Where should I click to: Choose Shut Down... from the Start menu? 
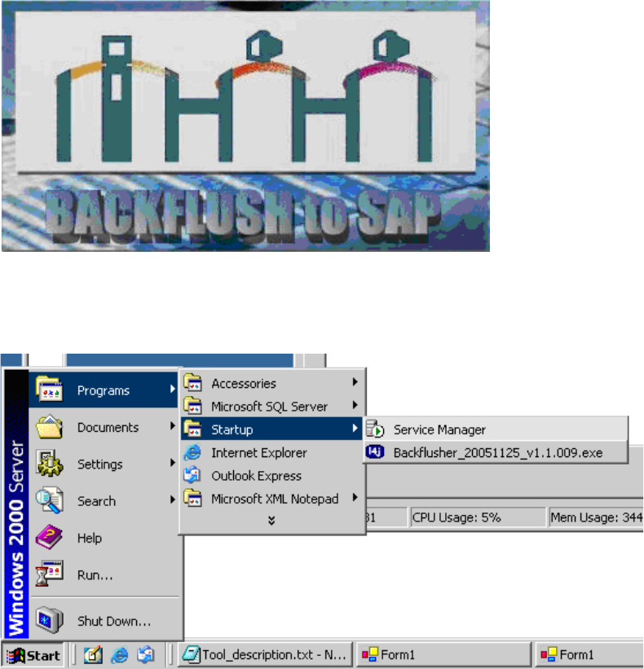104,620
